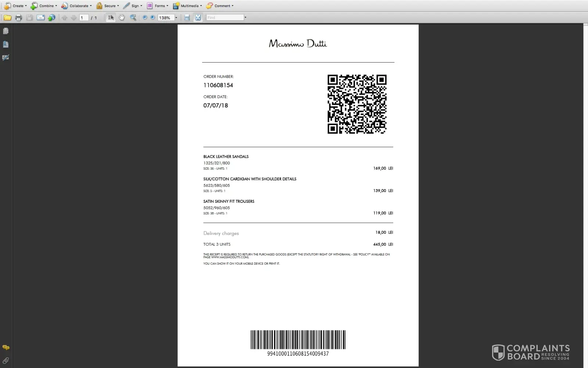Click the price 139,00 LEI

(x=383, y=191)
